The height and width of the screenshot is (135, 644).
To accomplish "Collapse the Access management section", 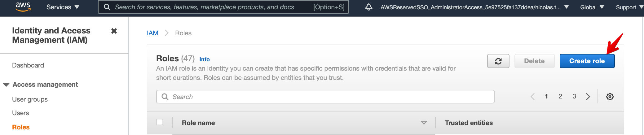I will [6, 85].
